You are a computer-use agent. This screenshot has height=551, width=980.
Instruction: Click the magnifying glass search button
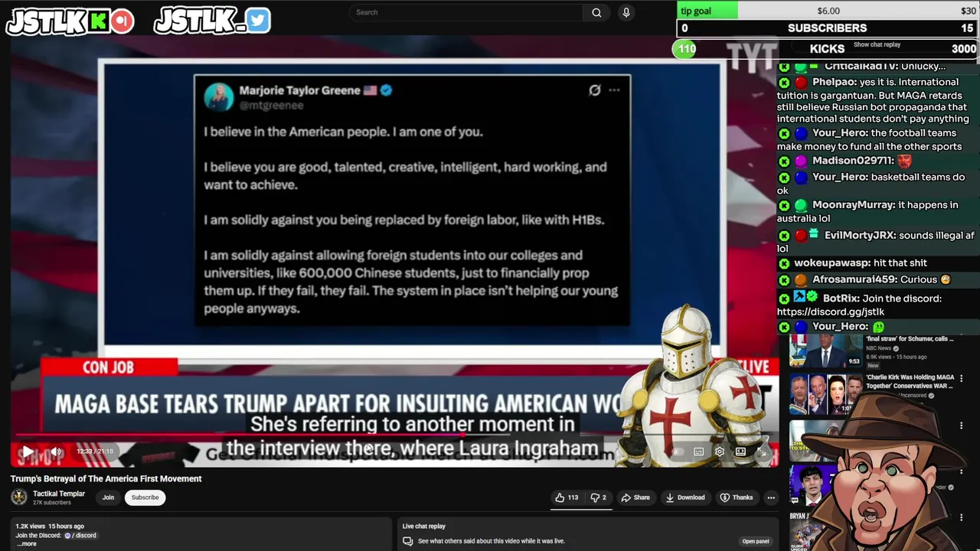596,12
